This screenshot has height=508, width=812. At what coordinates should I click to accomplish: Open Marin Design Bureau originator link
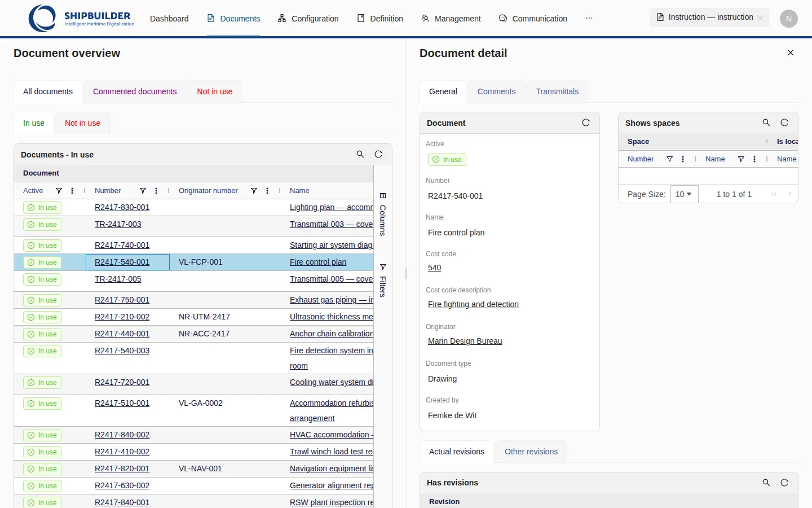pyautogui.click(x=465, y=341)
